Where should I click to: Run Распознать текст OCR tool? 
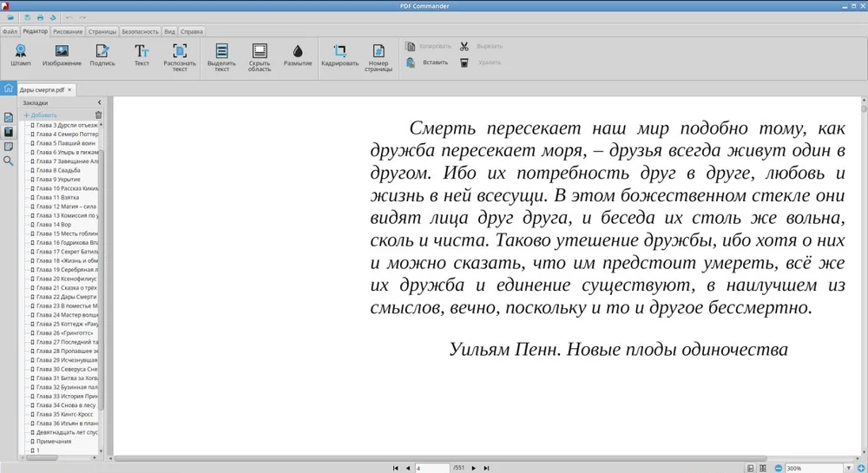coord(180,57)
